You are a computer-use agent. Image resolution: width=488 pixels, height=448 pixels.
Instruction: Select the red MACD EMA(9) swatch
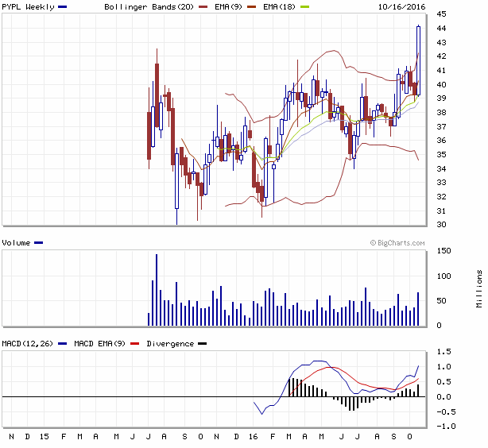tap(135, 344)
